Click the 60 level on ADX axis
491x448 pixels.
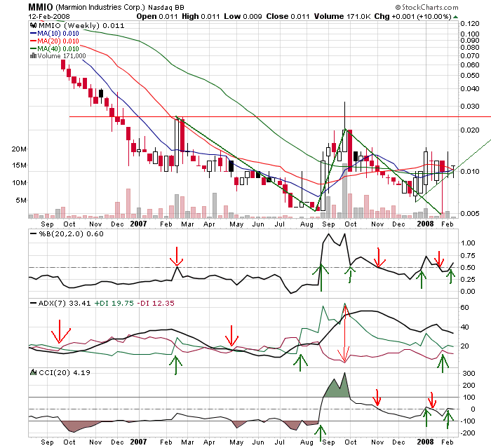(464, 308)
